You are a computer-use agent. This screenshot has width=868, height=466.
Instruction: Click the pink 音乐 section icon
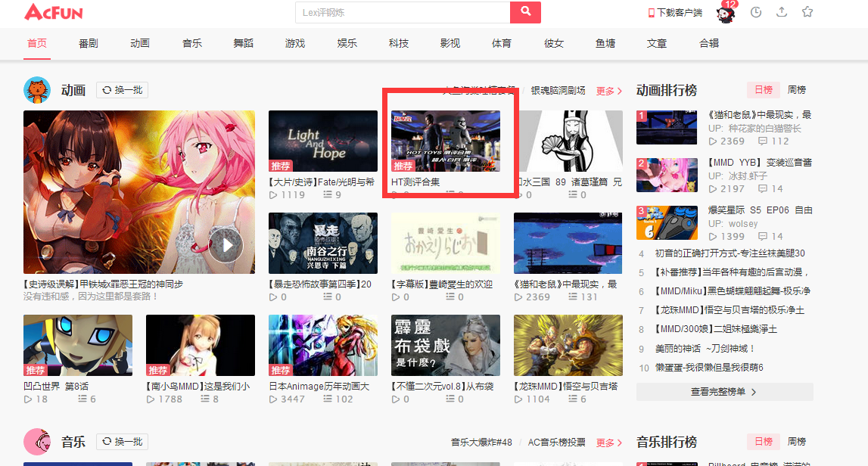click(37, 442)
